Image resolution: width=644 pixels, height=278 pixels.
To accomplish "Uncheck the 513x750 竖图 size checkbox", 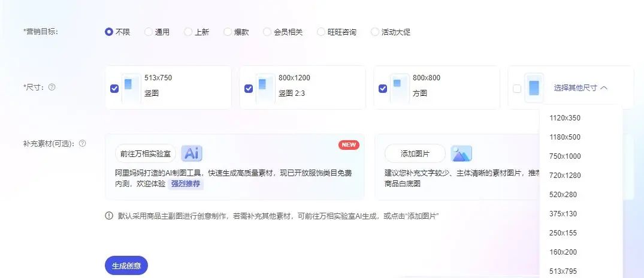I will tap(114, 88).
